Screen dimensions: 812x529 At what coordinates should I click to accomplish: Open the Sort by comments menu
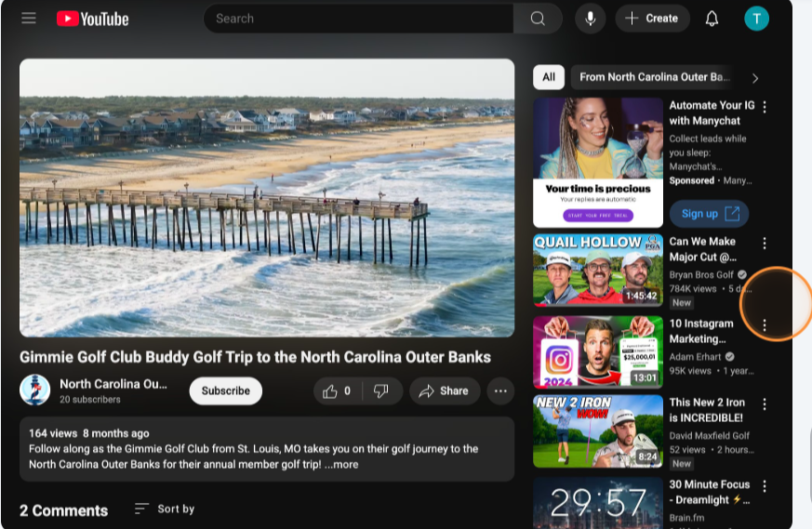coord(165,509)
